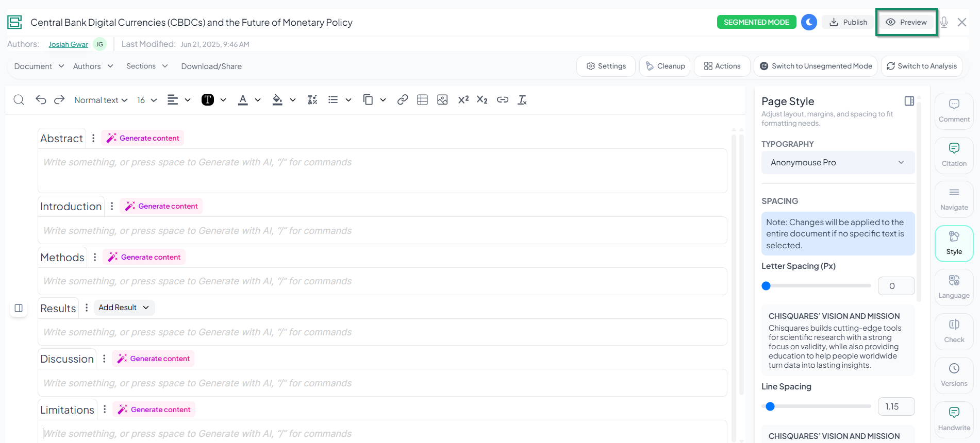Toggle the left sidebar panel icon
The height and width of the screenshot is (443, 980).
click(x=19, y=308)
